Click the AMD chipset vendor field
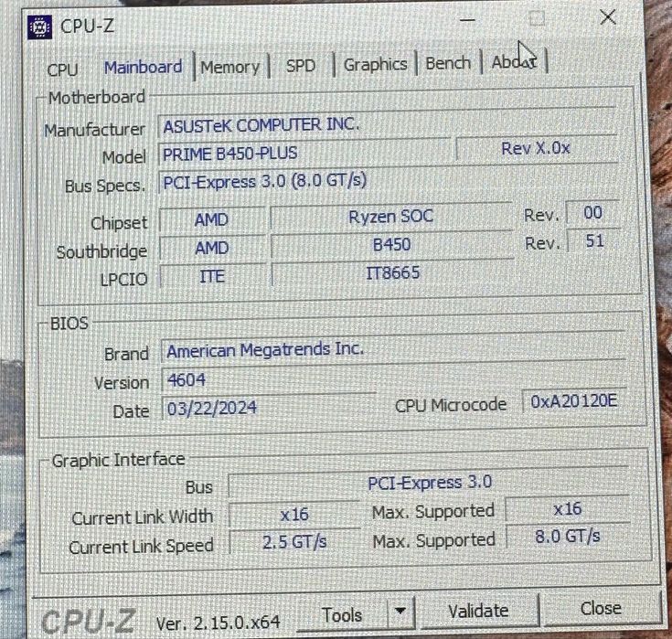Viewport: 672px width, 639px height. (212, 220)
